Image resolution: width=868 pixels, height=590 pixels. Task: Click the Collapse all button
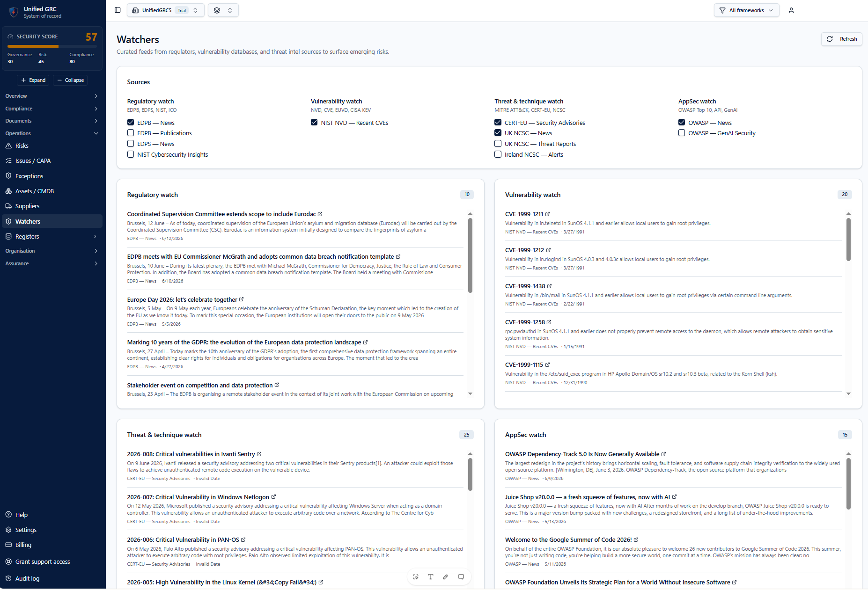point(70,80)
